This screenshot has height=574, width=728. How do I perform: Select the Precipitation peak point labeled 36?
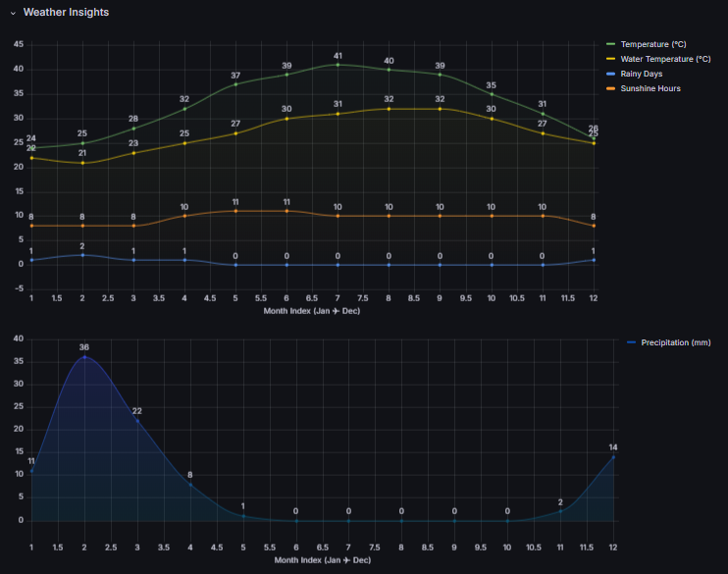(84, 357)
